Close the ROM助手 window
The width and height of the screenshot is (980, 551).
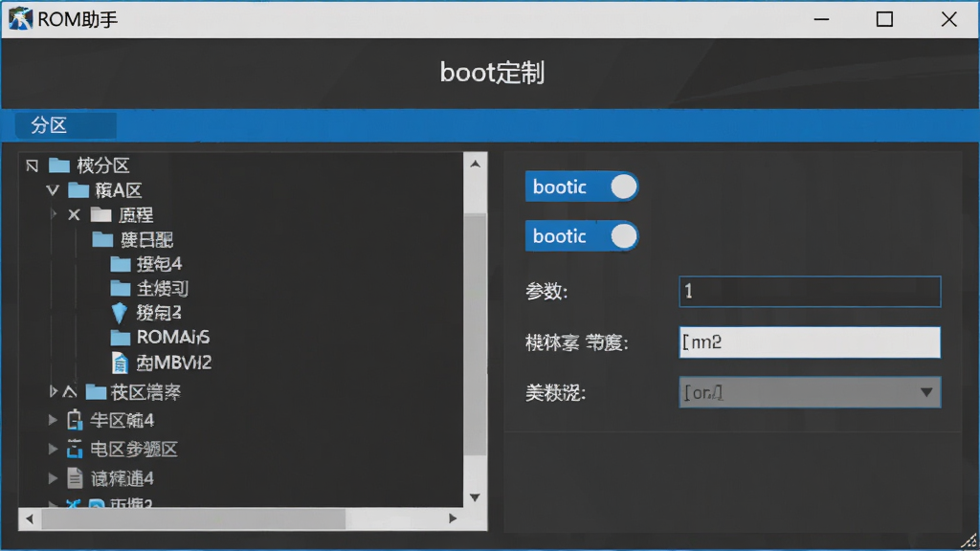948,19
